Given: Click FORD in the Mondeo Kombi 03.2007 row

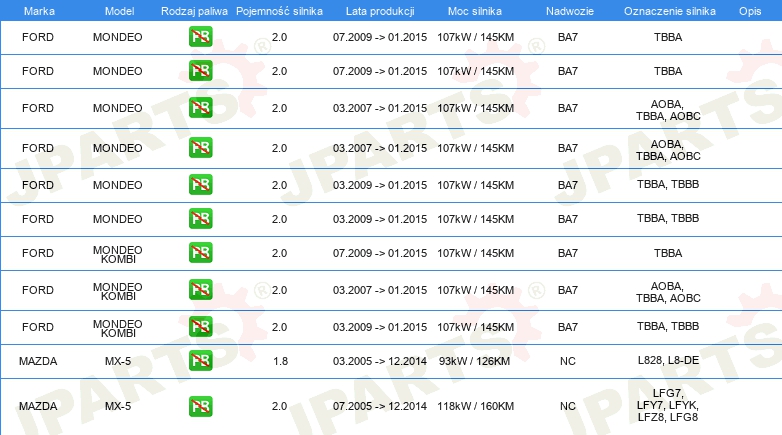Looking at the screenshot, I should pos(38,290).
